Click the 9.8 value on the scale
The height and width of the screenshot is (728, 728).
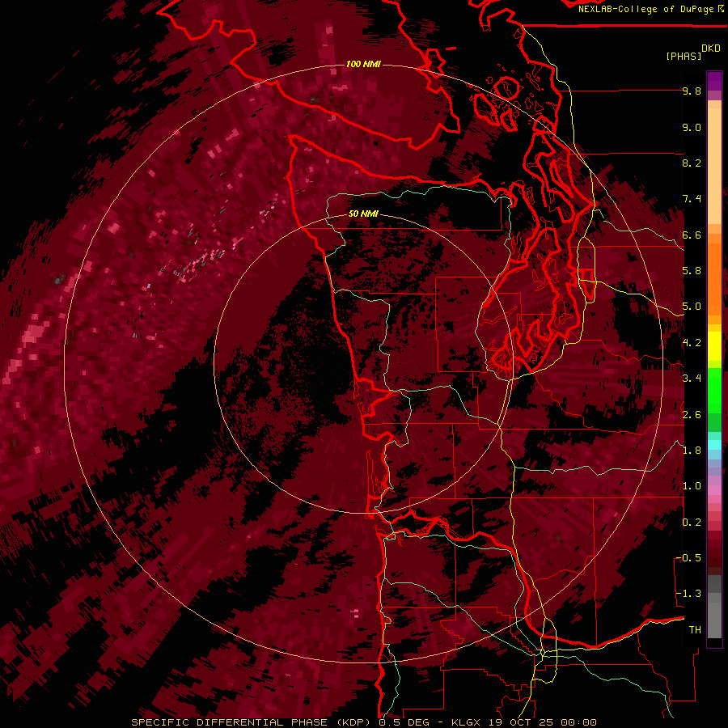pyautogui.click(x=692, y=91)
